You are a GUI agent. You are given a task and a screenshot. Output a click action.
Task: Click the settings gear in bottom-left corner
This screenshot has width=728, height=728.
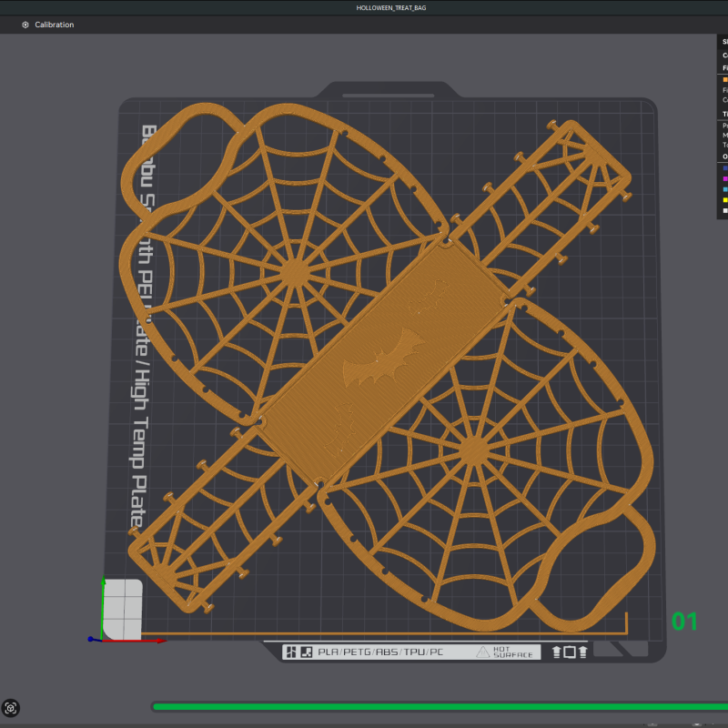(12, 708)
